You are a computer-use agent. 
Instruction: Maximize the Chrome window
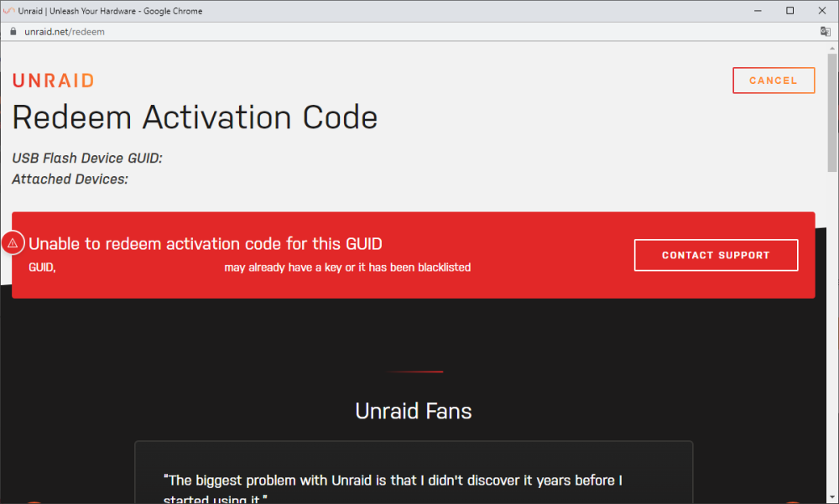789,11
